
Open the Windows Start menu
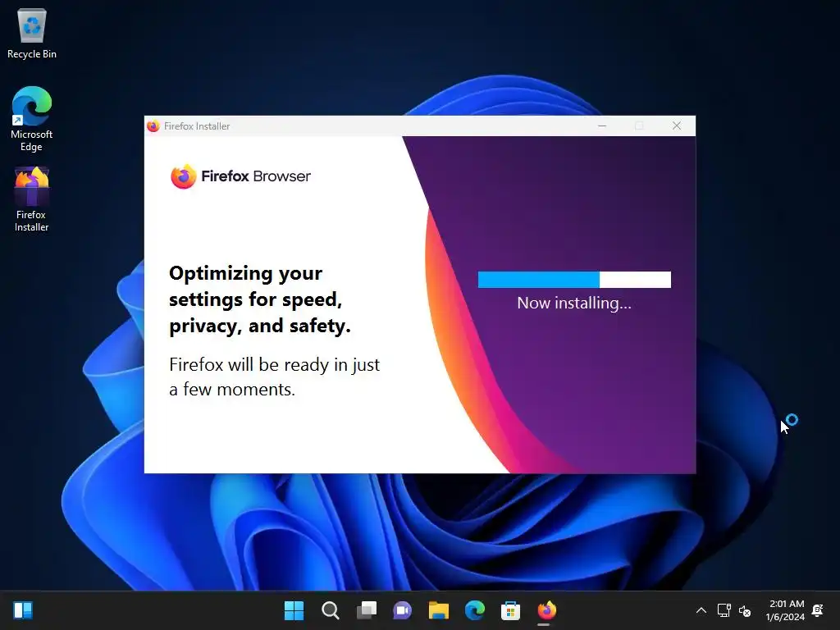pyautogui.click(x=294, y=610)
